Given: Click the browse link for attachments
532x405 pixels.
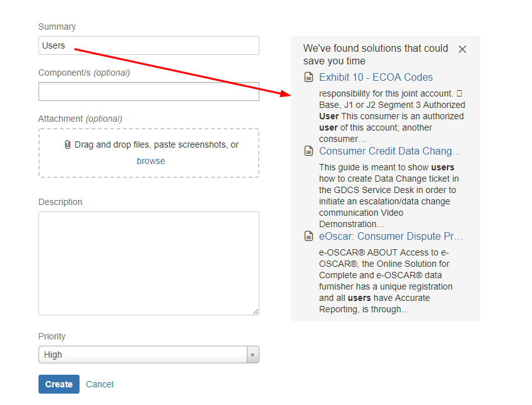Looking at the screenshot, I should point(151,161).
